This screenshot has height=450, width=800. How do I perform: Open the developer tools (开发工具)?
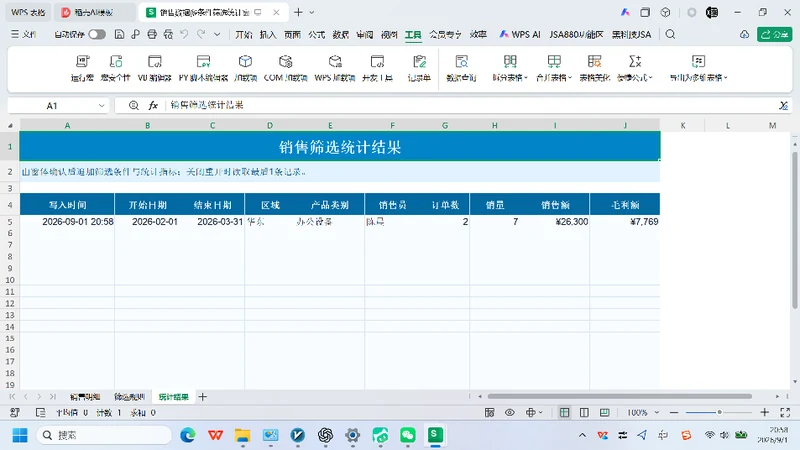pos(377,68)
